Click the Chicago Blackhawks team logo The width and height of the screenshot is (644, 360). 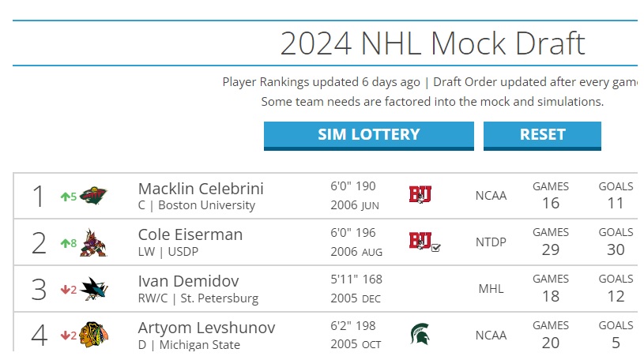94,335
